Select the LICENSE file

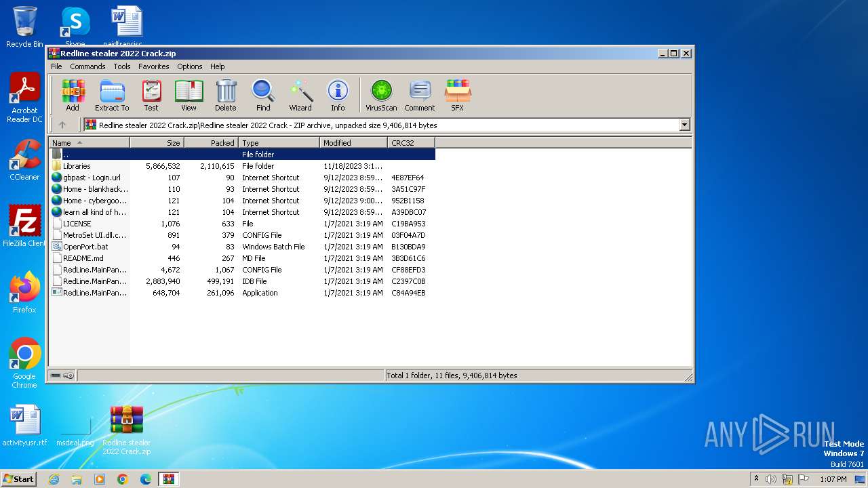point(242,224)
